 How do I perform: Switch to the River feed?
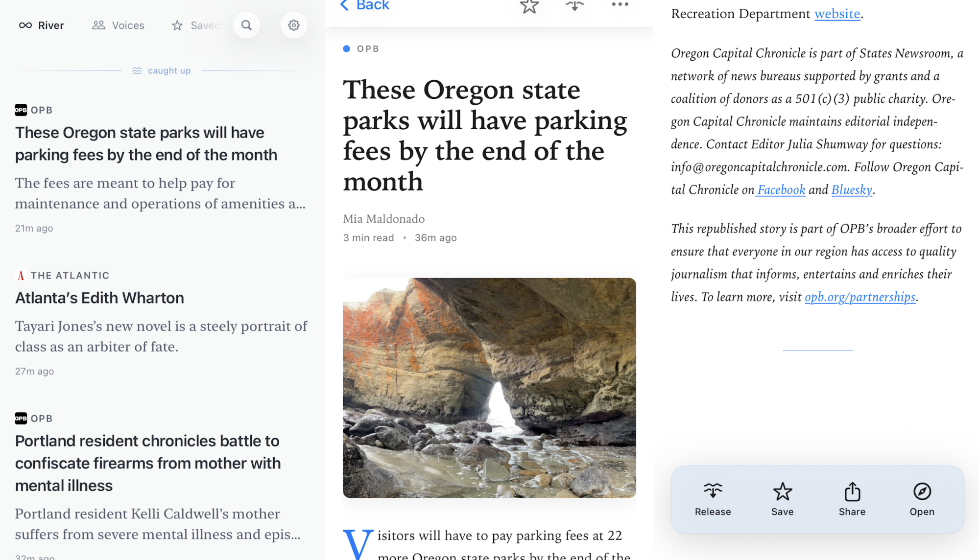[x=42, y=25]
